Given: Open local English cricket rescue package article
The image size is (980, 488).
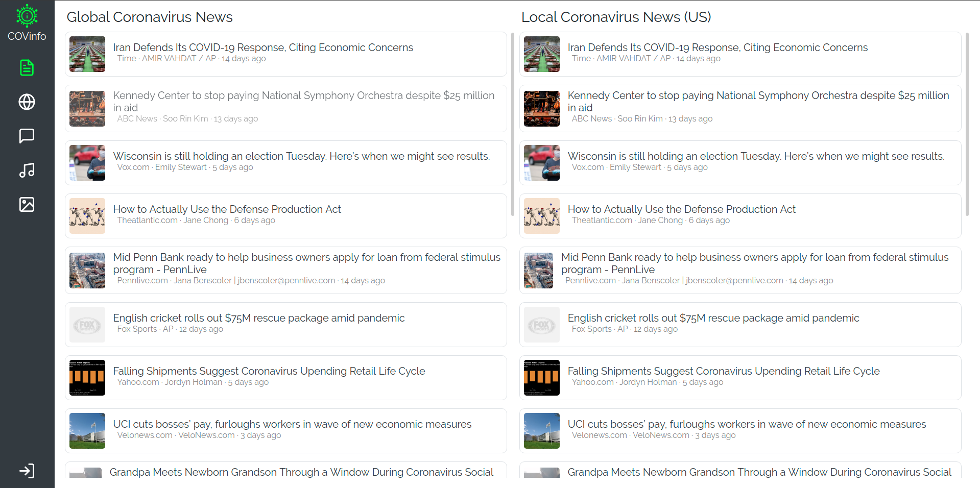Looking at the screenshot, I should click(x=740, y=325).
